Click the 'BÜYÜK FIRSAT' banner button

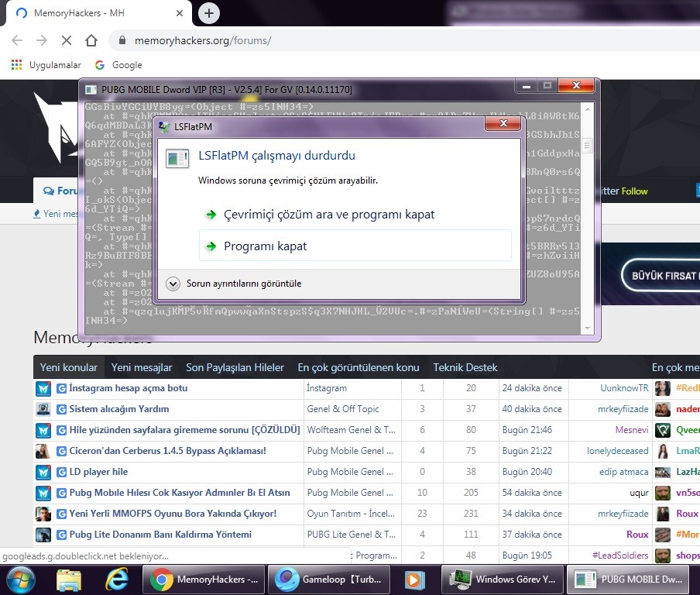coord(661,276)
